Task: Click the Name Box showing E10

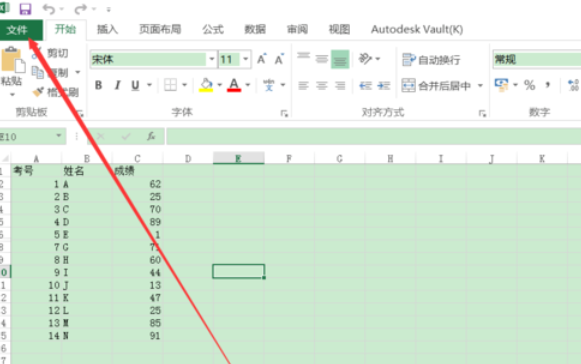Action: (33, 136)
